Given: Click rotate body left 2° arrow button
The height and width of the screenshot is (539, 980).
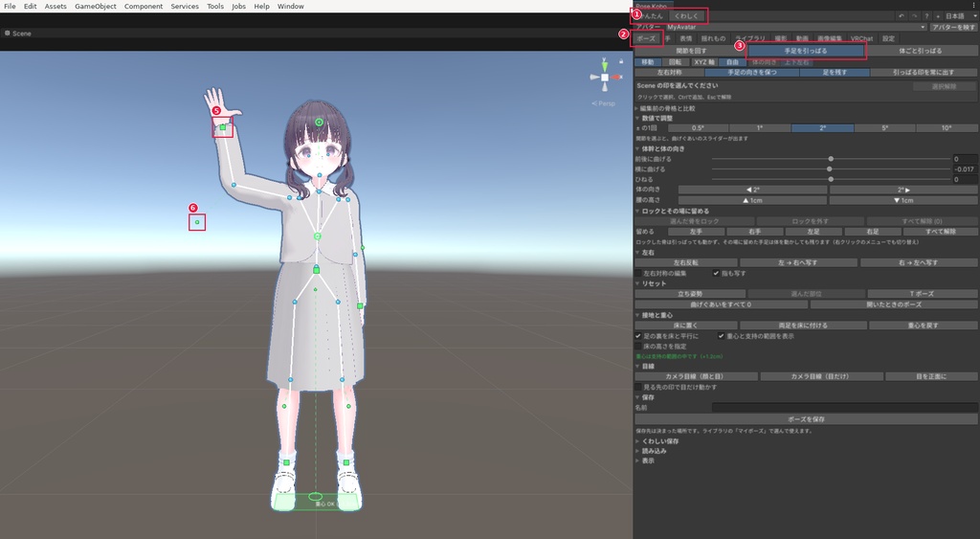Looking at the screenshot, I should [x=752, y=190].
